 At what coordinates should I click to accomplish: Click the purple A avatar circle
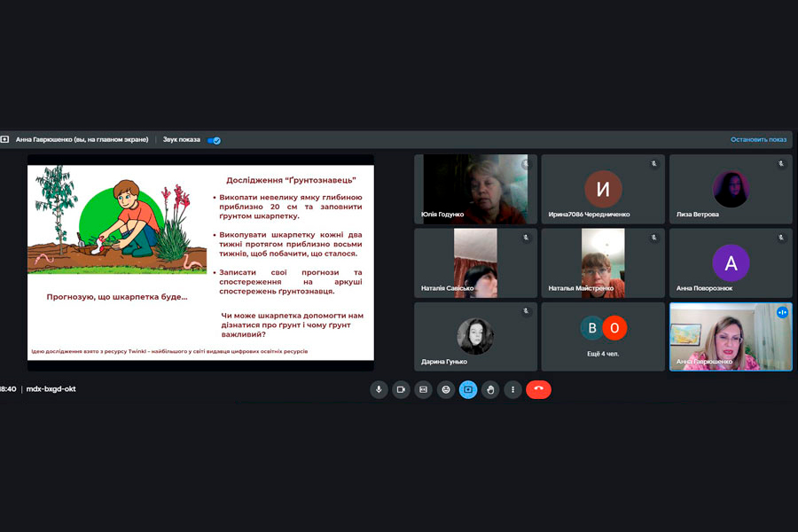coord(731,262)
